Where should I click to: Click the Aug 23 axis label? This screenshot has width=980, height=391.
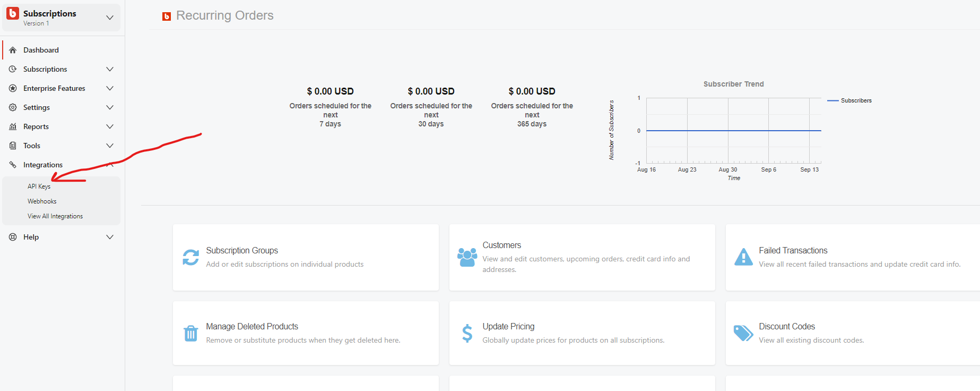(687, 169)
